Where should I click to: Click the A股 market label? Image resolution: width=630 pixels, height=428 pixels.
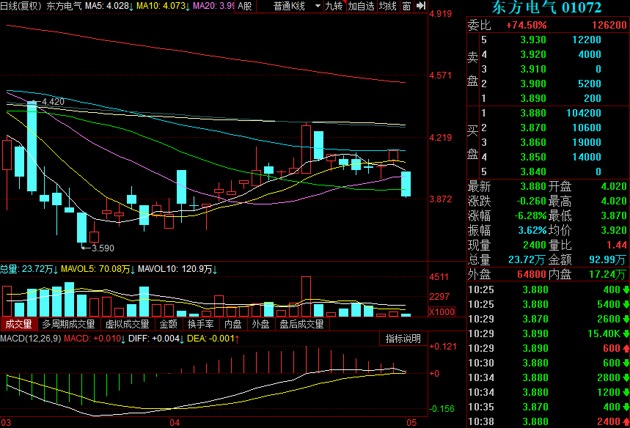pyautogui.click(x=245, y=6)
